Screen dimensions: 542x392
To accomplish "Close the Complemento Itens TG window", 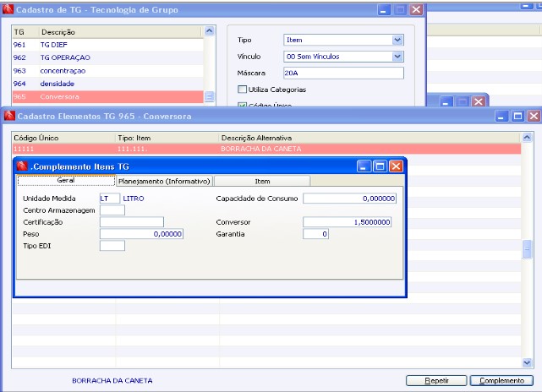I will coord(396,166).
